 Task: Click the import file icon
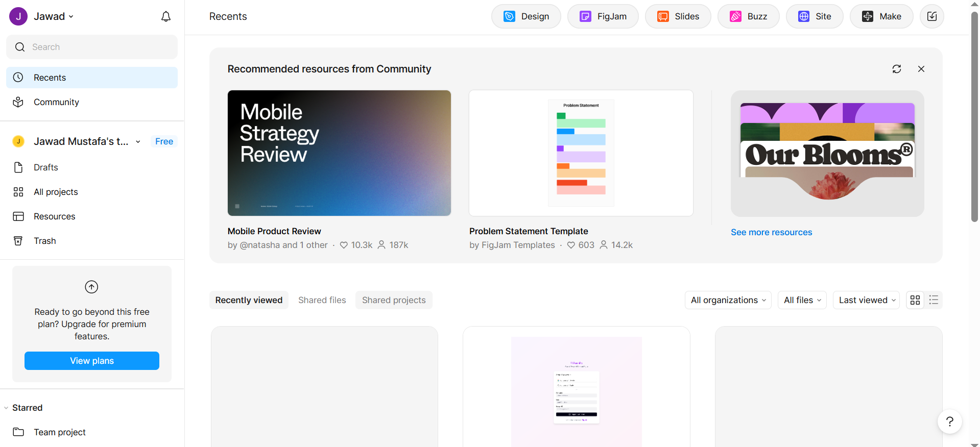931,16
